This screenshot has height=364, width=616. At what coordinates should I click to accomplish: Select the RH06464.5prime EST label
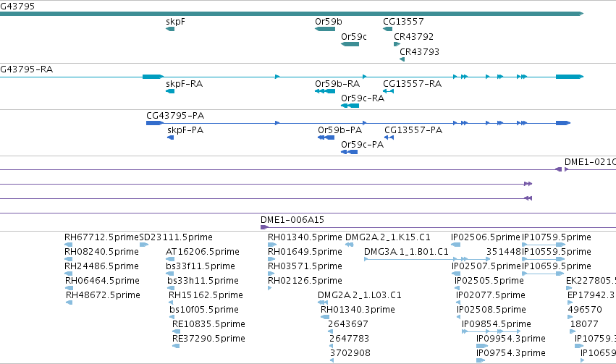pos(102,281)
